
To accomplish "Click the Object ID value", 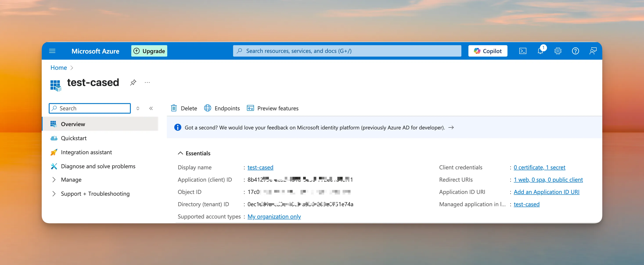I will [299, 192].
